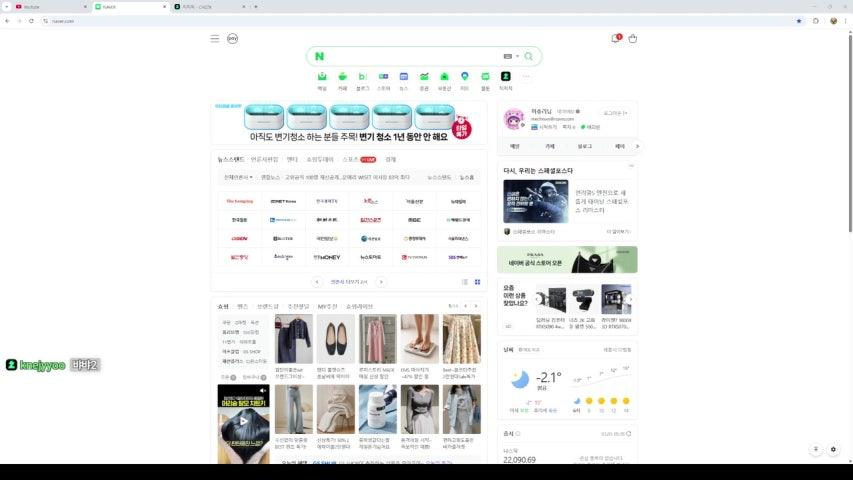Open Mail in the profile card tabs
This screenshot has height=480, width=853.
coord(515,146)
